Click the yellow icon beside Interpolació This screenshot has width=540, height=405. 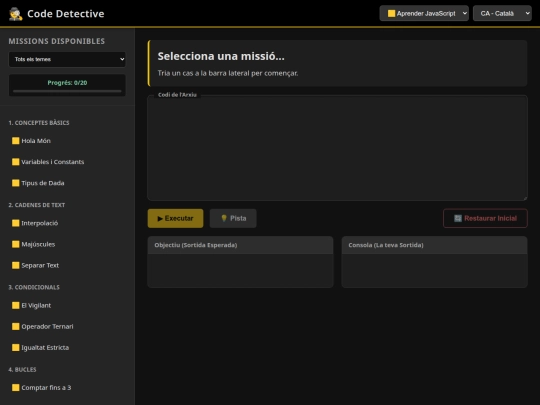15,223
